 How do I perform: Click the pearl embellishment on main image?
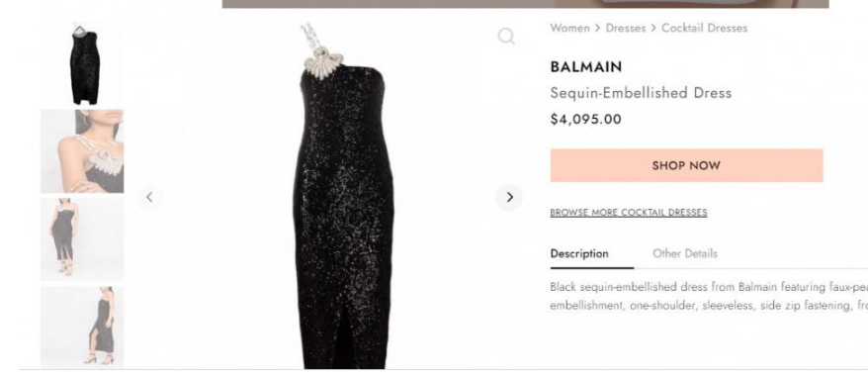pyautogui.click(x=323, y=63)
